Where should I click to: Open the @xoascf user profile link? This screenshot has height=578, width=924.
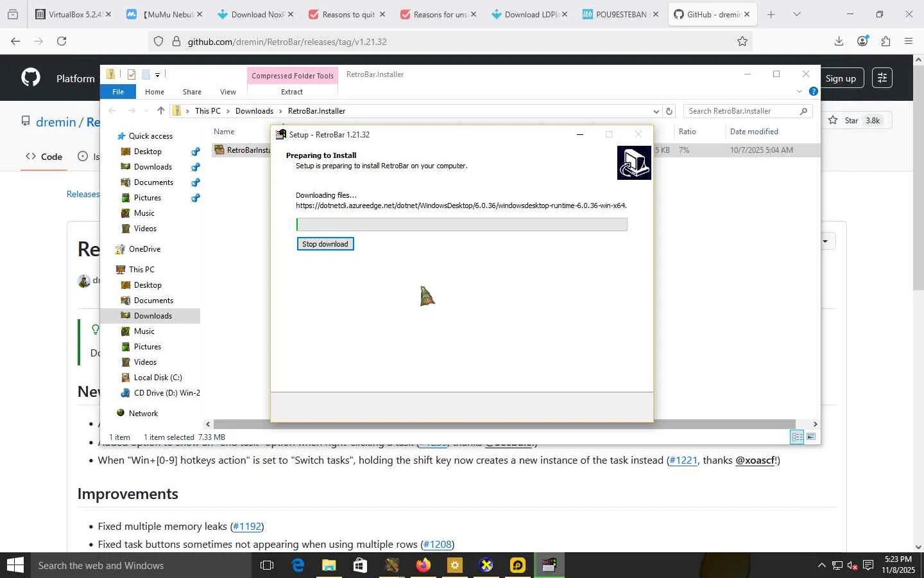(755, 460)
